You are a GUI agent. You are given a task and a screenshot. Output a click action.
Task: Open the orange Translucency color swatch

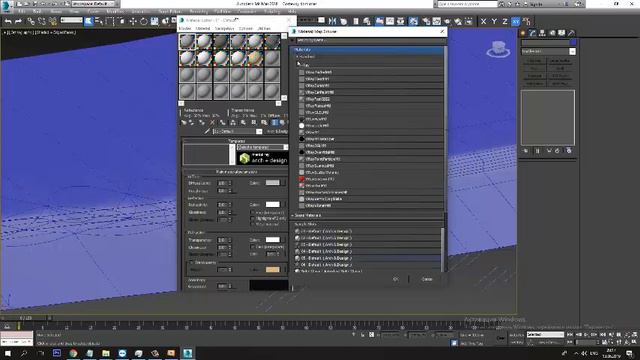(273, 269)
